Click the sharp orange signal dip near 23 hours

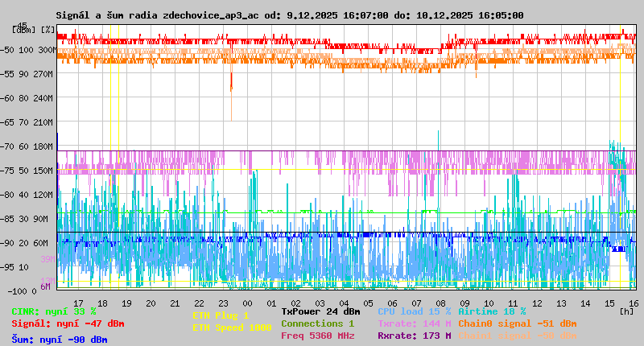(231, 83)
